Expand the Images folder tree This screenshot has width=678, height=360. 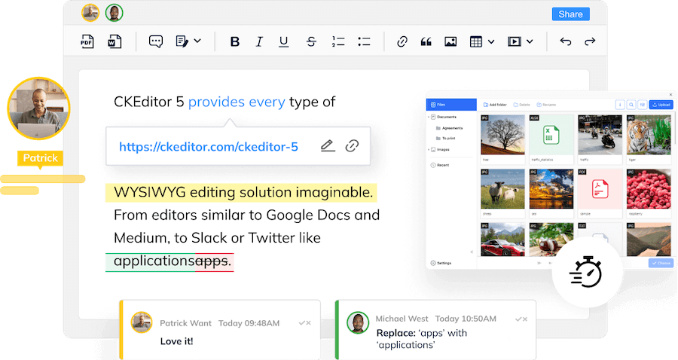pos(429,150)
